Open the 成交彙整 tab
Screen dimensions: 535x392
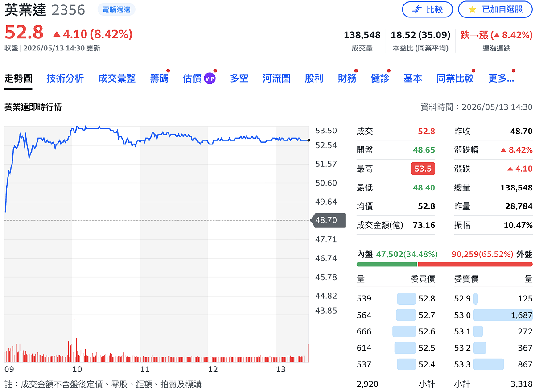tap(117, 78)
